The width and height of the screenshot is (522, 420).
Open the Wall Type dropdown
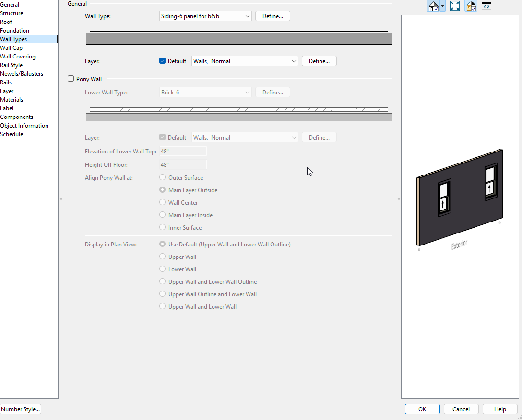point(205,16)
